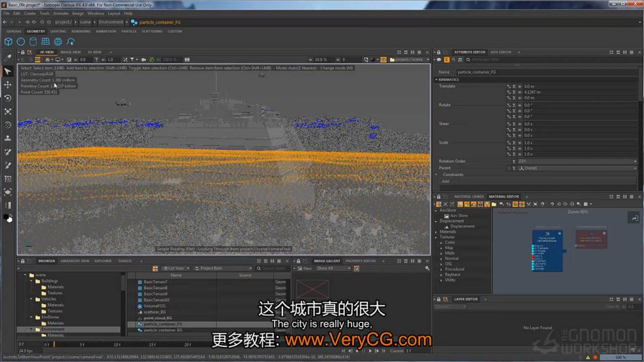Image resolution: width=644 pixels, height=362 pixels.
Task: Toggle the Image Gallery panel lock
Action: pos(299,261)
